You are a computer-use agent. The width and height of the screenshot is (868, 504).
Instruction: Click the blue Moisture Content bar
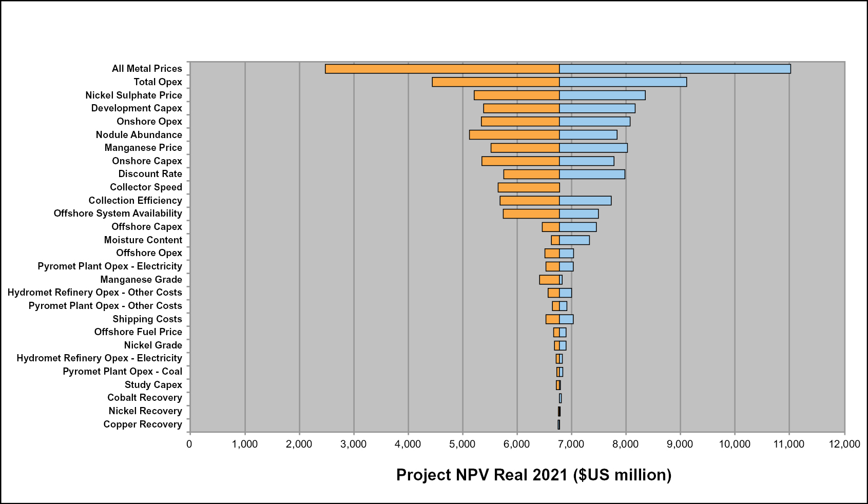click(574, 240)
